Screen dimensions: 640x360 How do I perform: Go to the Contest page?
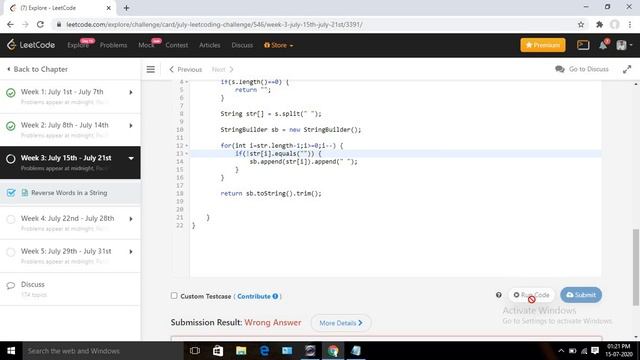click(x=177, y=45)
